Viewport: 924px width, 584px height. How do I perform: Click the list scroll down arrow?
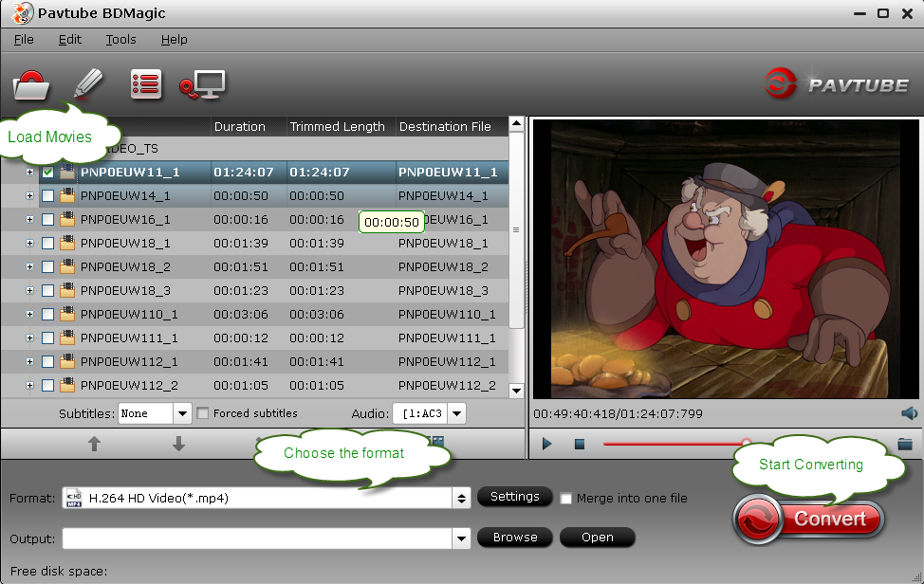pyautogui.click(x=516, y=391)
